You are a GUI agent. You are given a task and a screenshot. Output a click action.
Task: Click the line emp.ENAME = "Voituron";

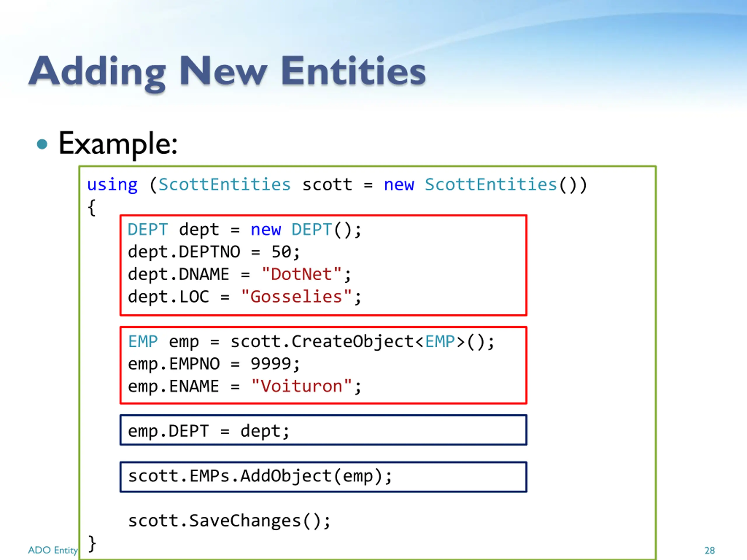(x=245, y=387)
